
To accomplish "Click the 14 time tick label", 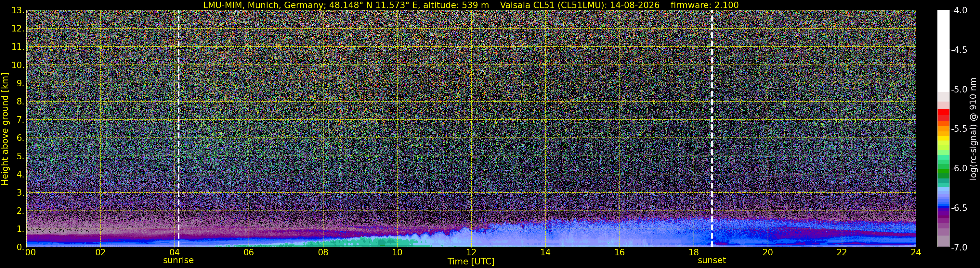I will tap(545, 252).
